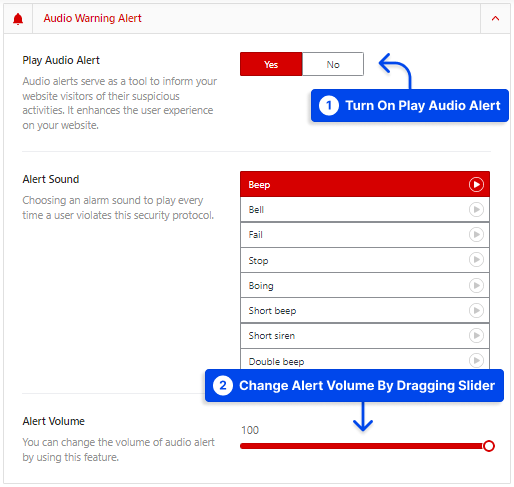Click the Audio Warning Alert header title

(93, 18)
